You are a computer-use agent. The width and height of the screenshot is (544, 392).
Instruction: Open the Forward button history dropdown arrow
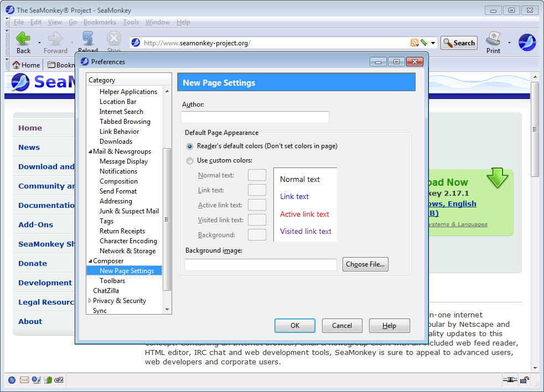pos(72,43)
